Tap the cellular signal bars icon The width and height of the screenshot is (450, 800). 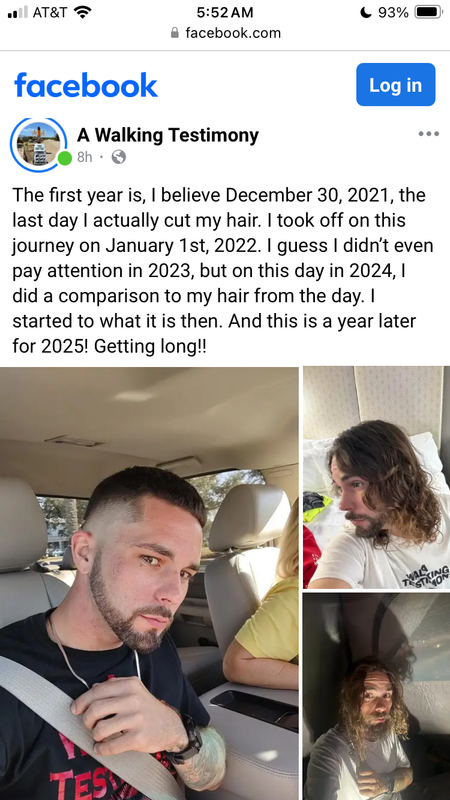point(18,12)
